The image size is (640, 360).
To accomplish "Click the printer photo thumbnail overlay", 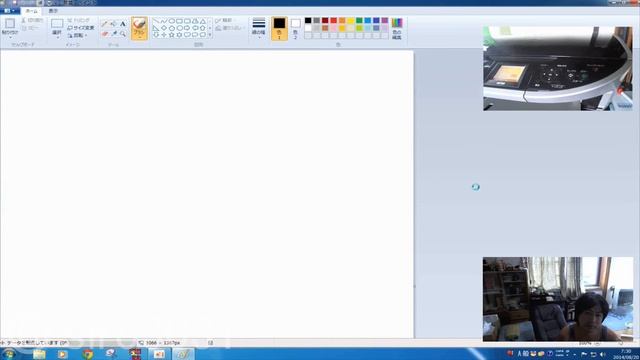I will click(x=558, y=69).
